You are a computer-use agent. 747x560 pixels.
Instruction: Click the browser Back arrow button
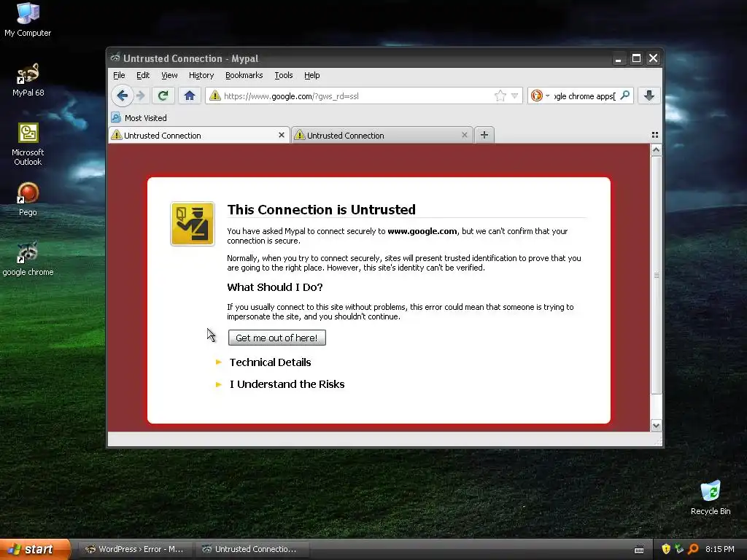tap(122, 96)
